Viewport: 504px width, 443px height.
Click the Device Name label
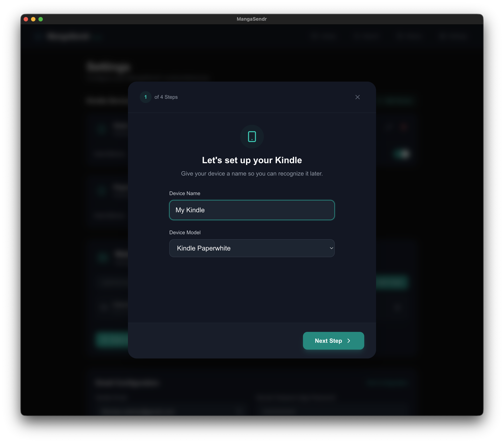pos(184,193)
